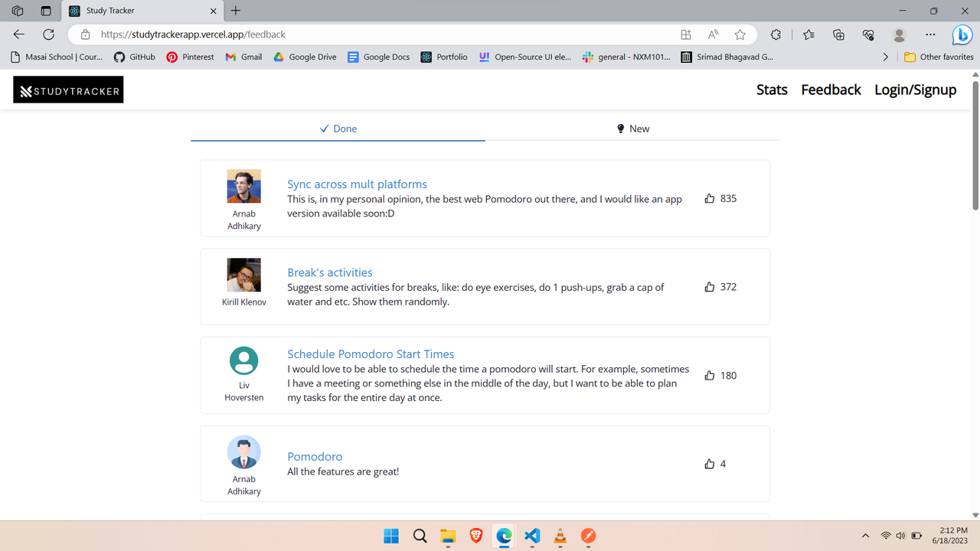The width and height of the screenshot is (980, 551).
Task: Click Liv Hoversten's avatar icon
Action: pyautogui.click(x=244, y=360)
